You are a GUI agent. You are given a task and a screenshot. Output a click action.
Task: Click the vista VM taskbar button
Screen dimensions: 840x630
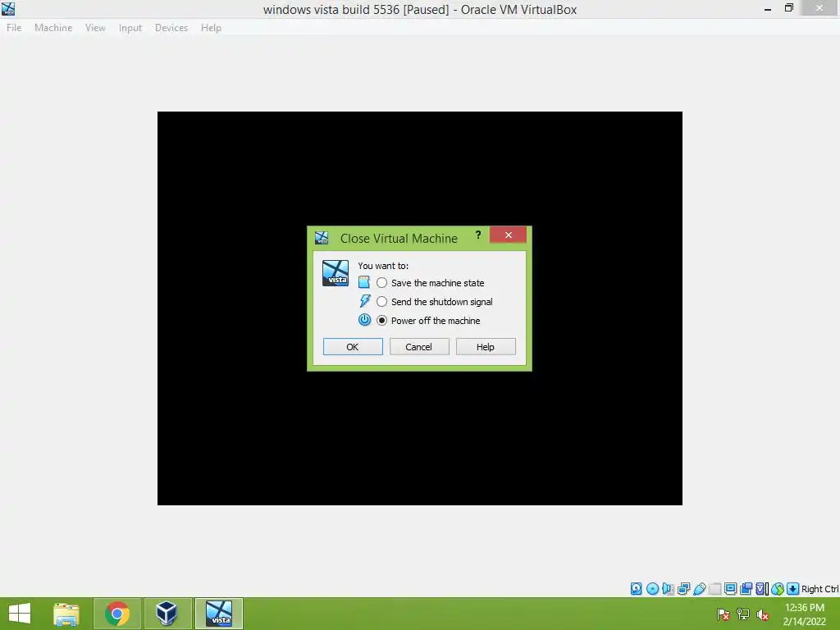(218, 614)
